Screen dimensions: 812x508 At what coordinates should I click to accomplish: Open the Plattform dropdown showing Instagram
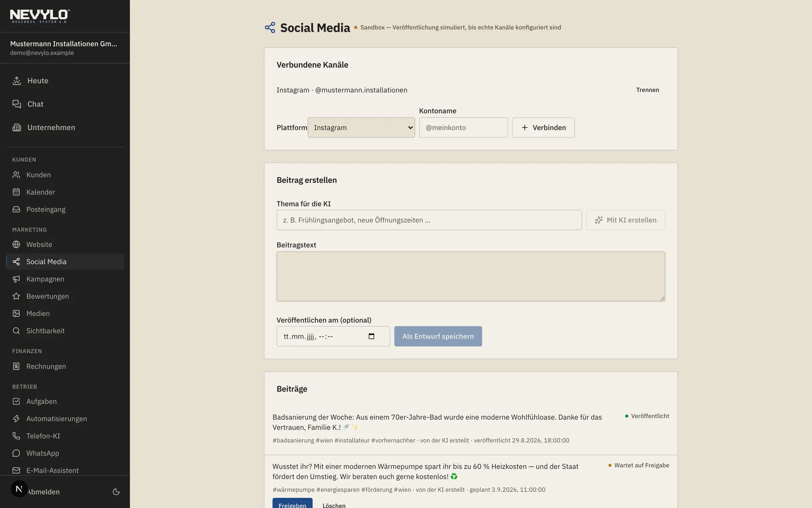click(361, 127)
